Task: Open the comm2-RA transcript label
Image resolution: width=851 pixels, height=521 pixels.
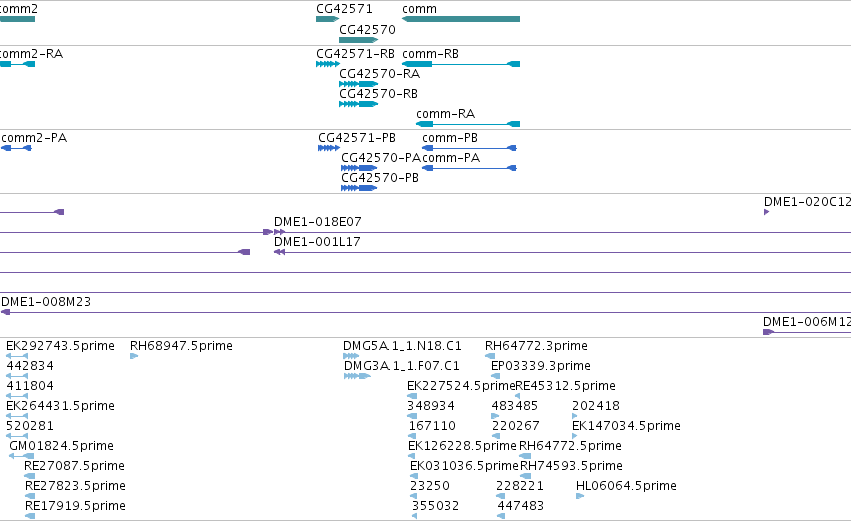Action: (31, 54)
